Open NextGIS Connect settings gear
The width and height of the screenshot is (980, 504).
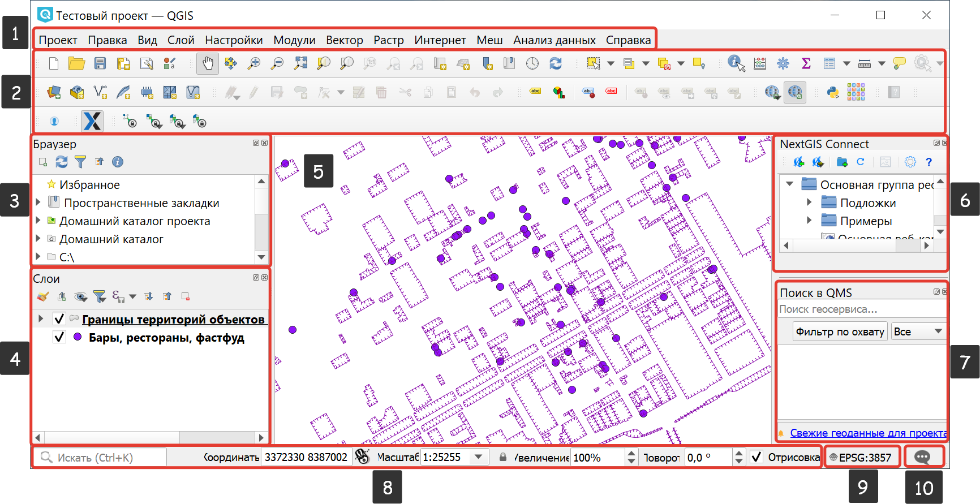click(910, 162)
